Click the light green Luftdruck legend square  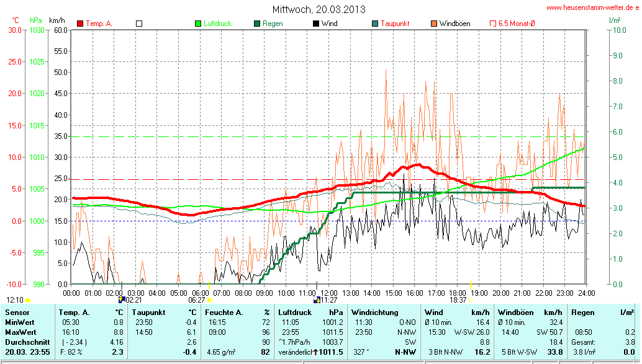click(199, 24)
